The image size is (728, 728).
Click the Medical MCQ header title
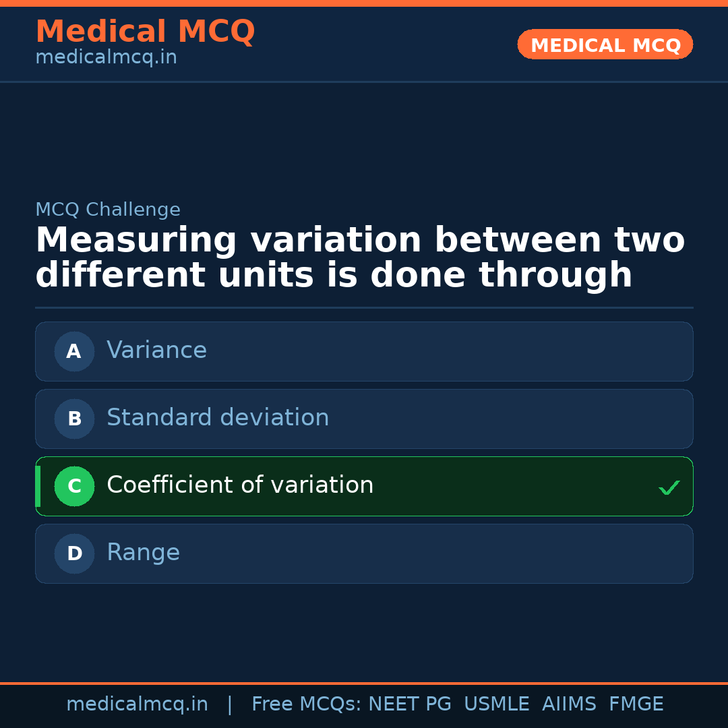(145, 32)
